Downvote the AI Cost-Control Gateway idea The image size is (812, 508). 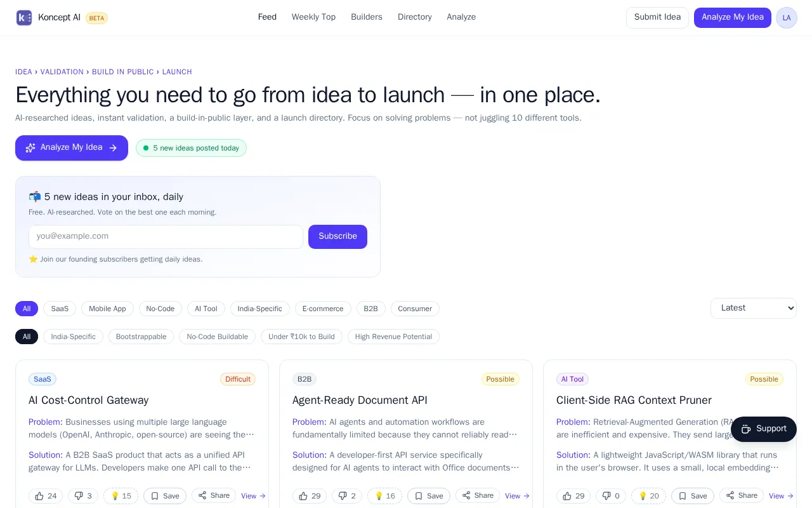[84, 496]
